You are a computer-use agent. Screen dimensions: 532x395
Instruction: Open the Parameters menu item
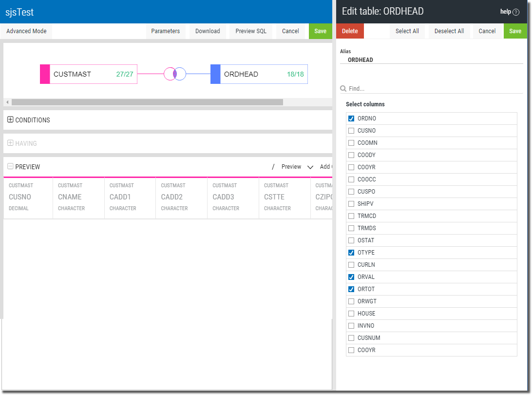165,31
